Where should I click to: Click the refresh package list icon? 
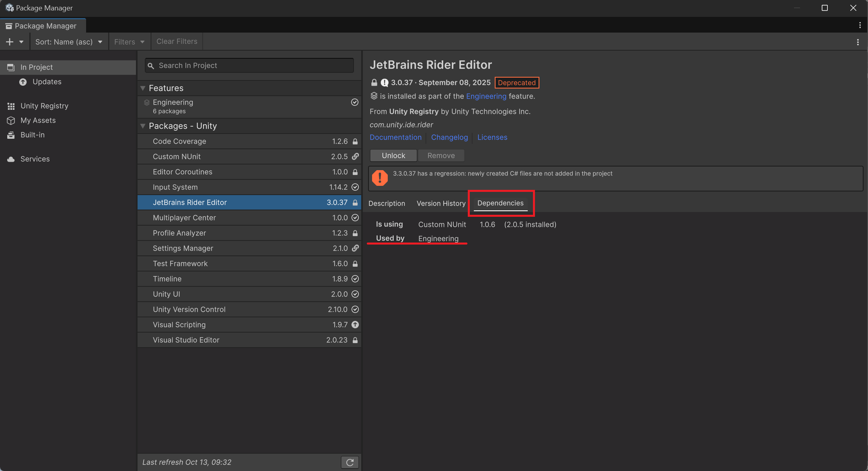pyautogui.click(x=350, y=462)
